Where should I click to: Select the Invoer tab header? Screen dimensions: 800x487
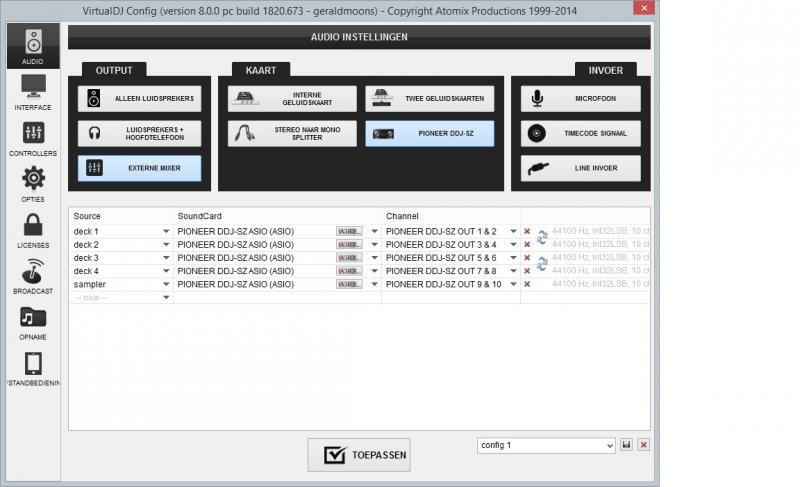click(x=606, y=70)
